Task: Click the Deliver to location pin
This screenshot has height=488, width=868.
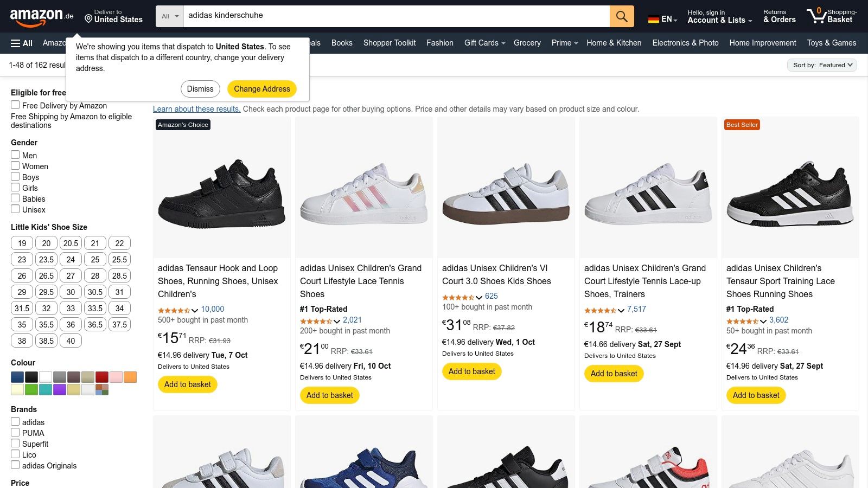Action: (x=88, y=19)
